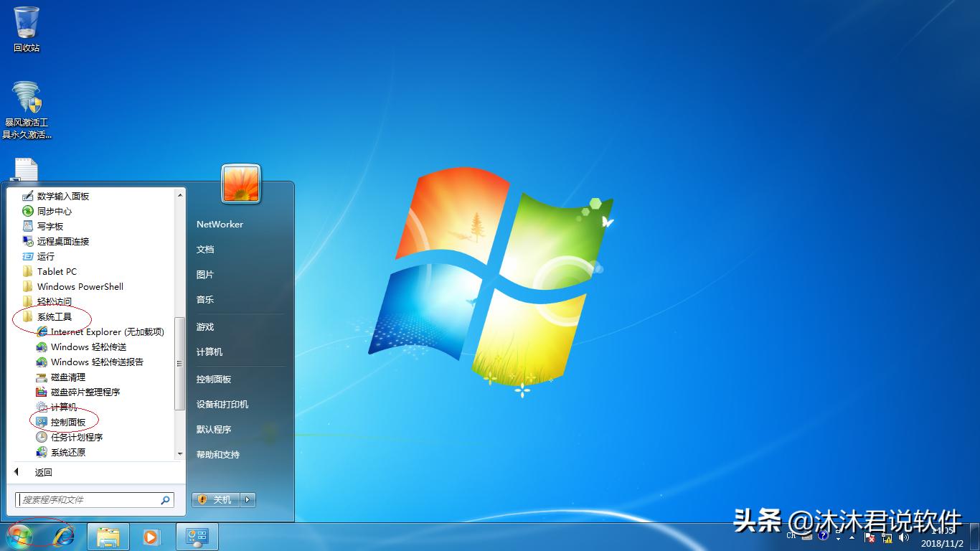Open the Action Center flag with warning badge
Viewport: 980px width, 551px height.
pos(870,538)
